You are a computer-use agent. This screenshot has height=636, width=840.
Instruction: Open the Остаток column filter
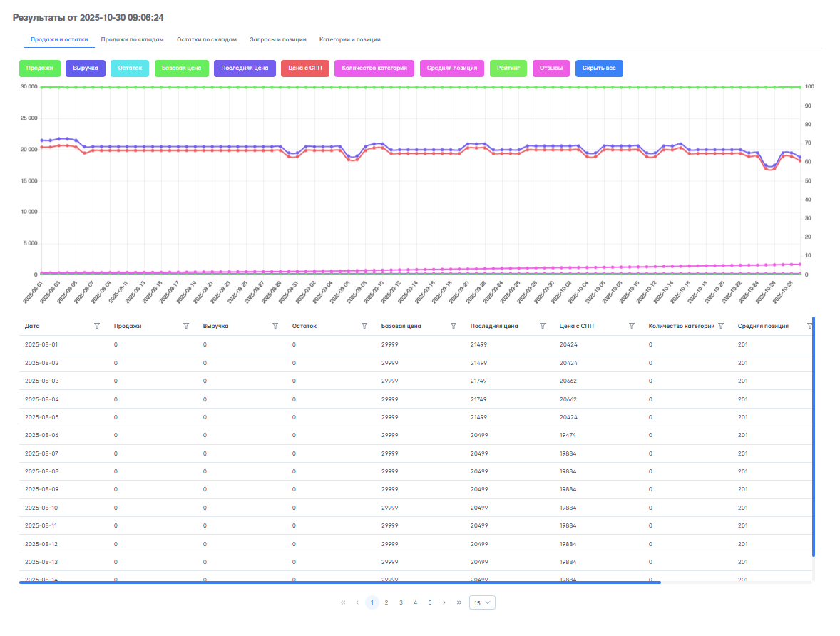[364, 326]
